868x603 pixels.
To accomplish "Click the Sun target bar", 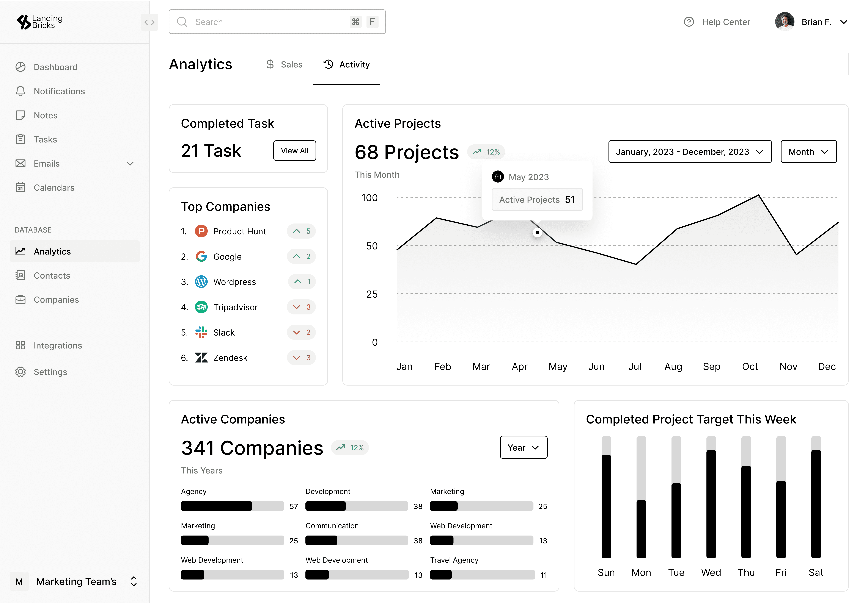I will [x=606, y=497].
